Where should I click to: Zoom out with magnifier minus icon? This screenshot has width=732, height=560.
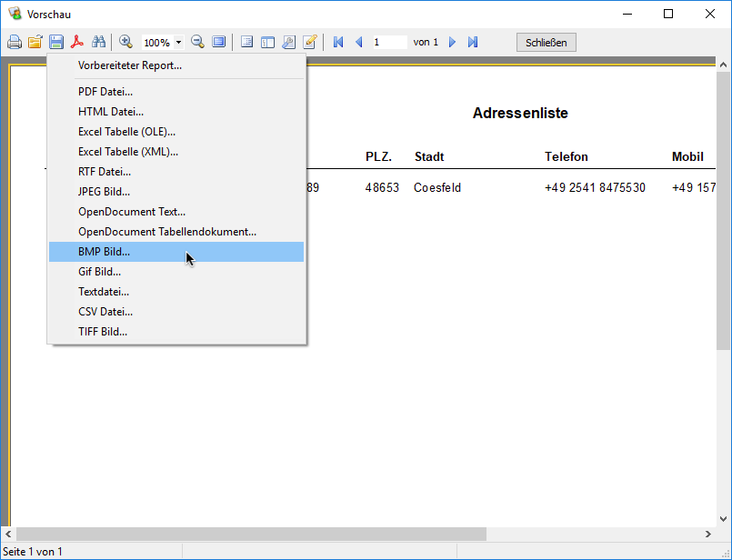tap(197, 42)
